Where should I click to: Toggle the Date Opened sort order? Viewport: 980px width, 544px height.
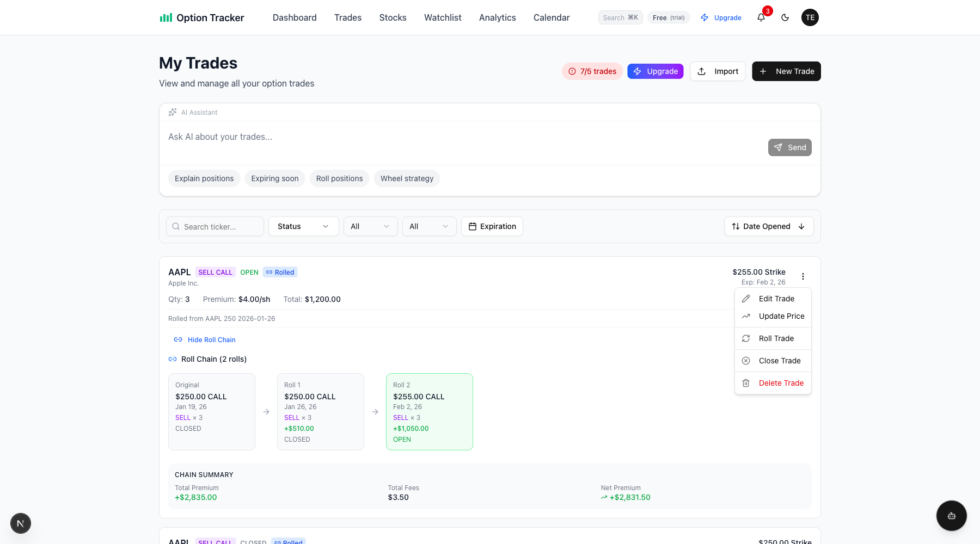(x=768, y=226)
